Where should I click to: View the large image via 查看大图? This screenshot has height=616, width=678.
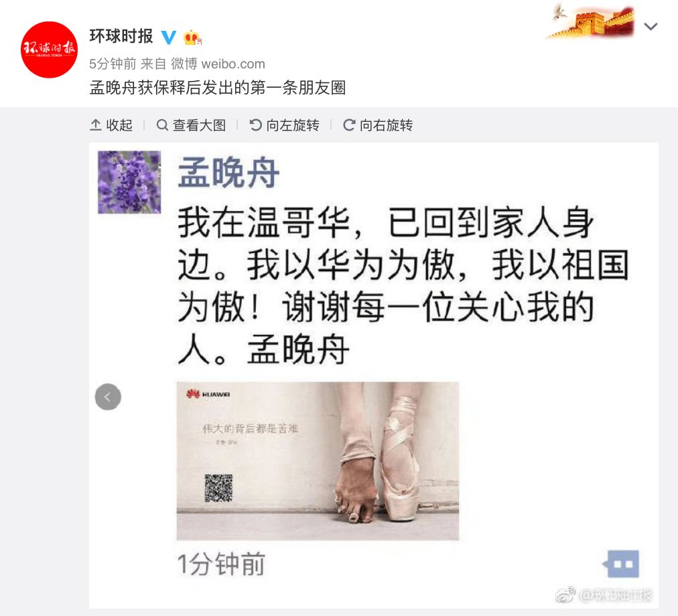192,125
